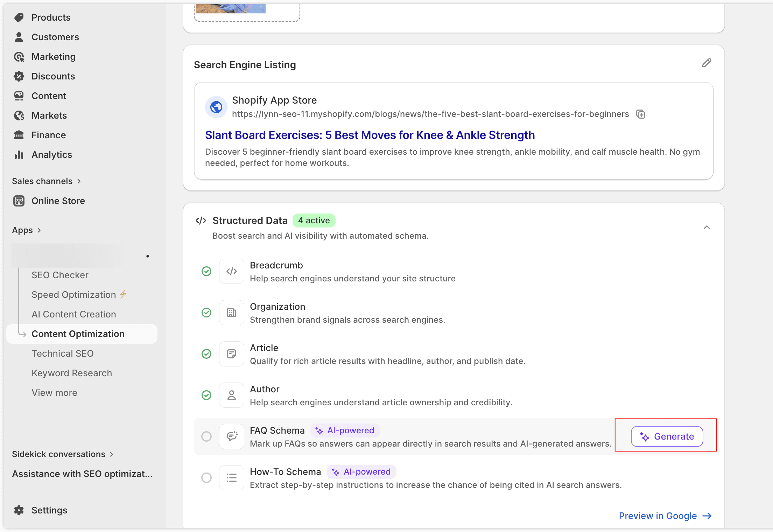The width and height of the screenshot is (773, 532).
Task: Open Technical SEO in sidebar
Action: point(62,353)
